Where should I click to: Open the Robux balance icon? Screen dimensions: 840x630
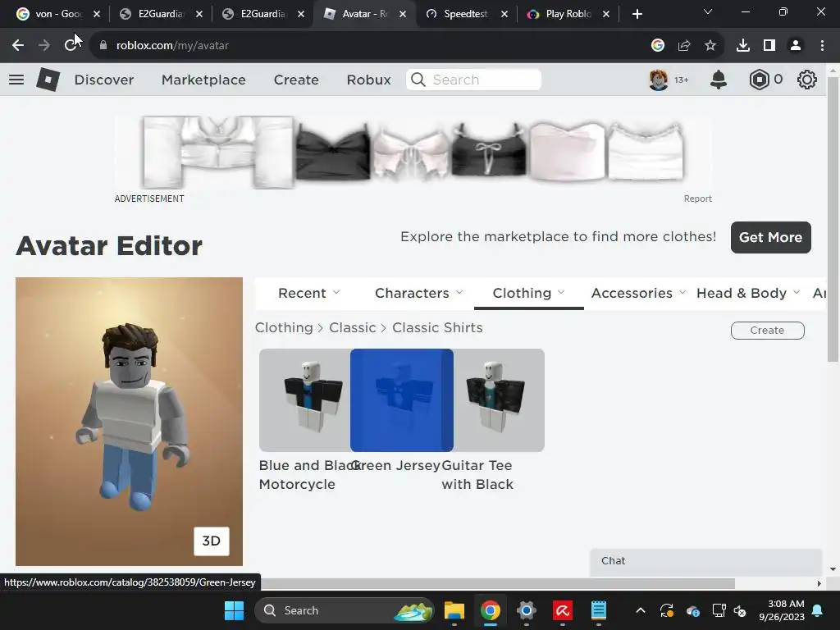pyautogui.click(x=759, y=80)
